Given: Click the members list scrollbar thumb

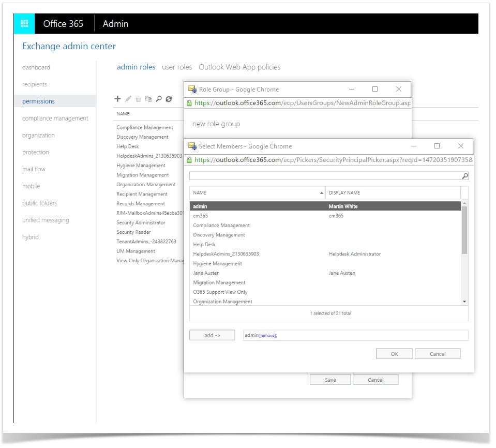Looking at the screenshot, I should coord(464,230).
